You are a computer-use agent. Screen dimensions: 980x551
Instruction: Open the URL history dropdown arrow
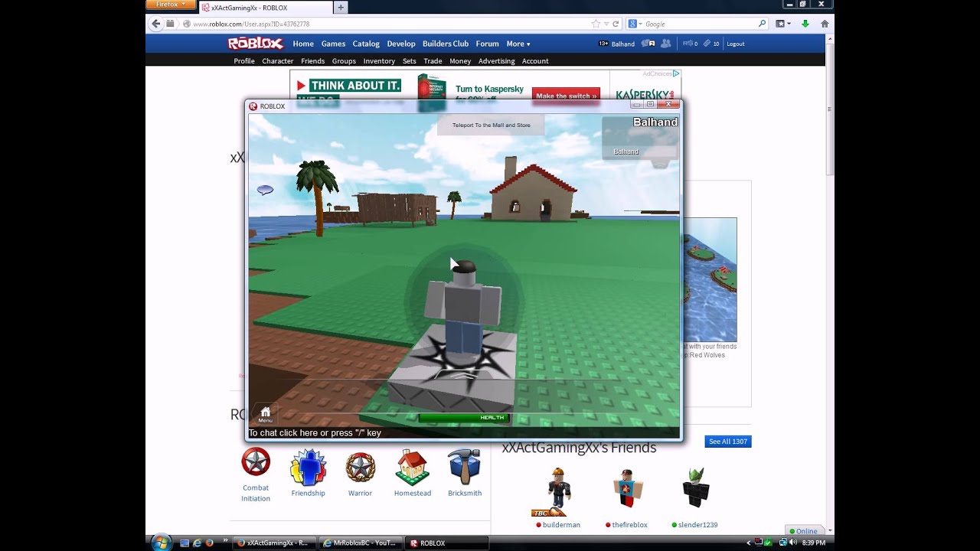click(x=606, y=24)
